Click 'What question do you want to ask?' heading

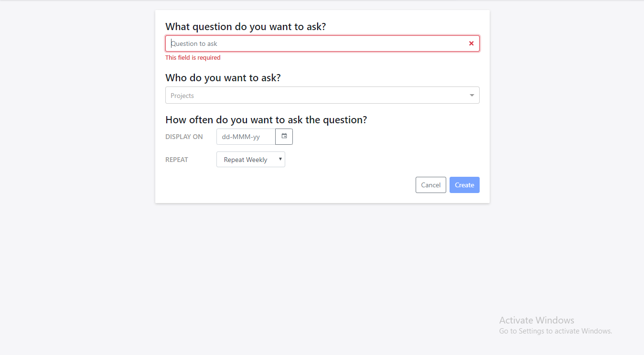tap(246, 27)
